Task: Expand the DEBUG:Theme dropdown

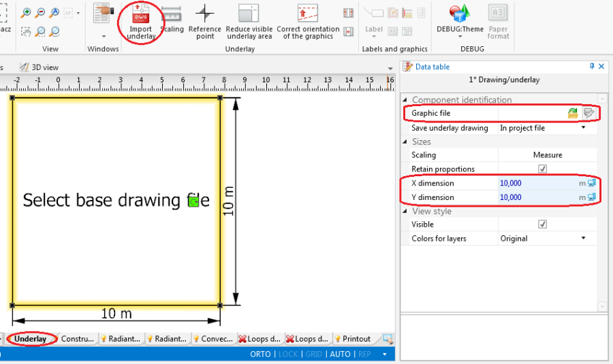Action: [x=460, y=37]
